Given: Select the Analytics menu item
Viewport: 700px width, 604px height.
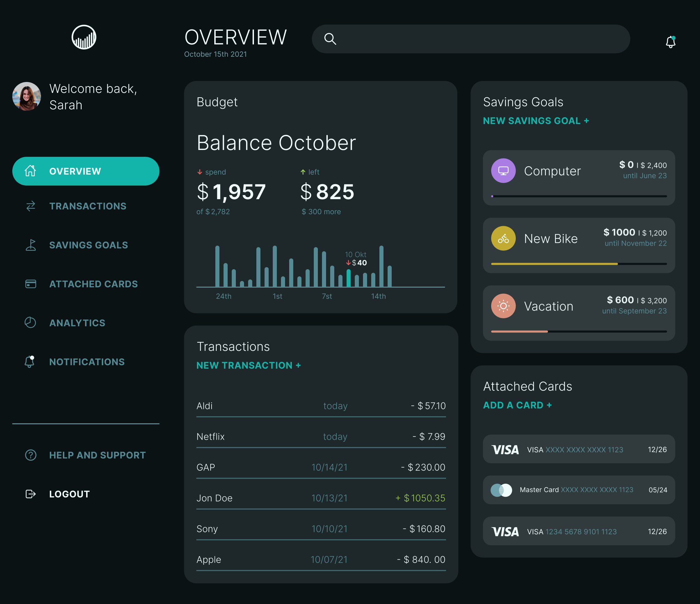Looking at the screenshot, I should pos(77,323).
